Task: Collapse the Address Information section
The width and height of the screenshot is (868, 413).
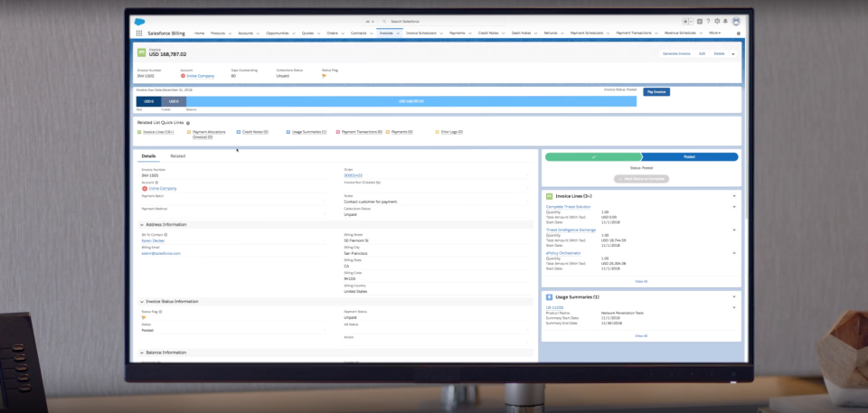Action: tap(141, 224)
